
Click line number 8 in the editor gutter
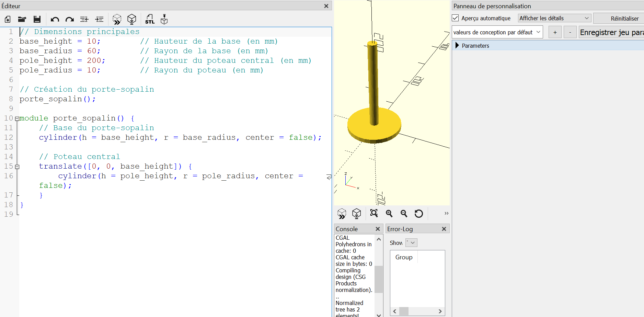coord(11,99)
